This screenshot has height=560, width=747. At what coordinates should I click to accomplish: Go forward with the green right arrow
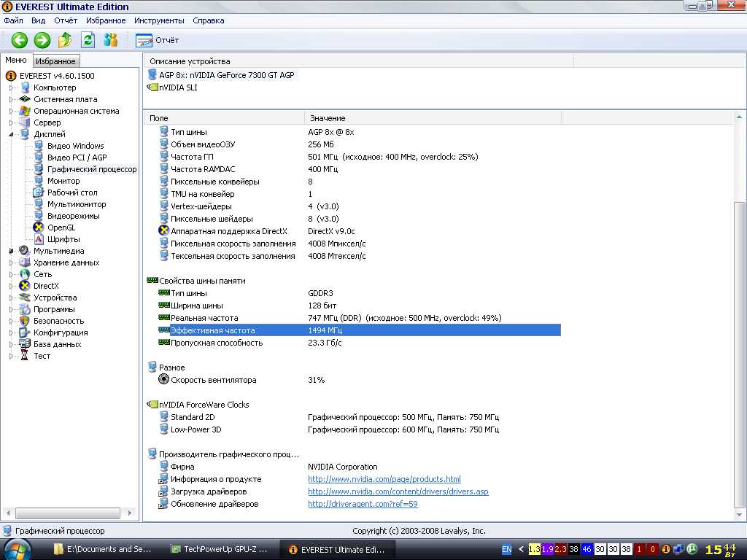pos(42,40)
